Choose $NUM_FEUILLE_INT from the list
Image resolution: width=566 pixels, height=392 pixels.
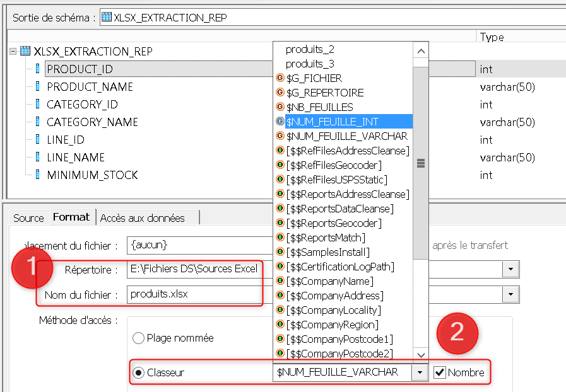(x=332, y=122)
